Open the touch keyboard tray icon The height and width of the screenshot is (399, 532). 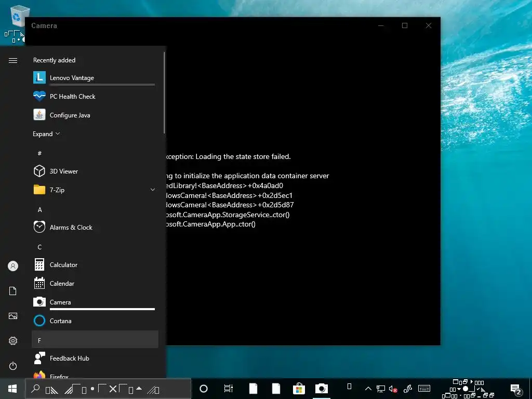pos(424,389)
